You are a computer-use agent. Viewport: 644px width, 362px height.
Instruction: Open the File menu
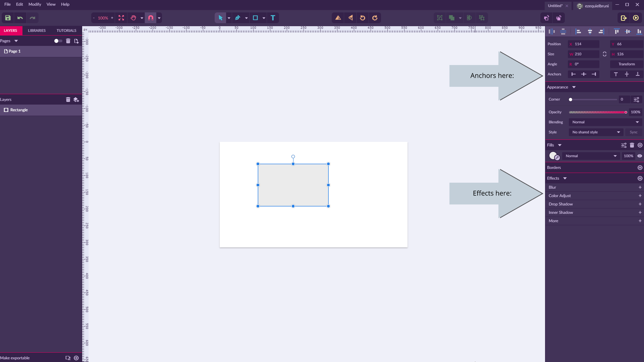[7, 4]
